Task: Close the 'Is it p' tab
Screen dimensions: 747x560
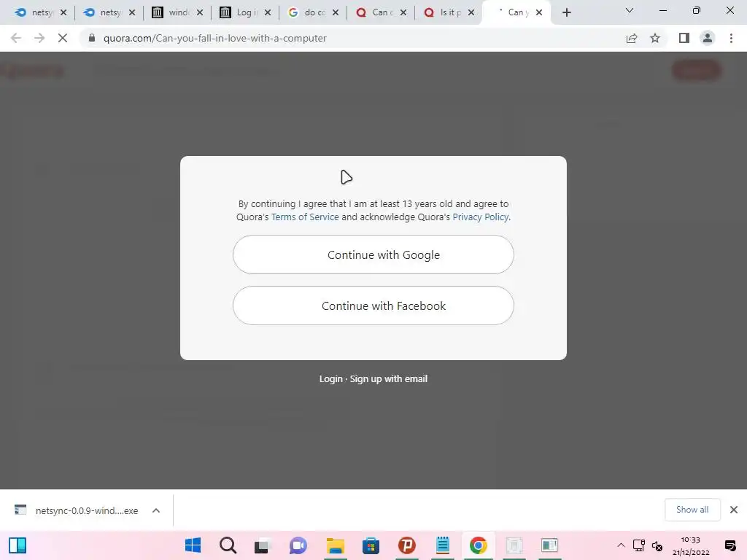Action: pos(471,12)
